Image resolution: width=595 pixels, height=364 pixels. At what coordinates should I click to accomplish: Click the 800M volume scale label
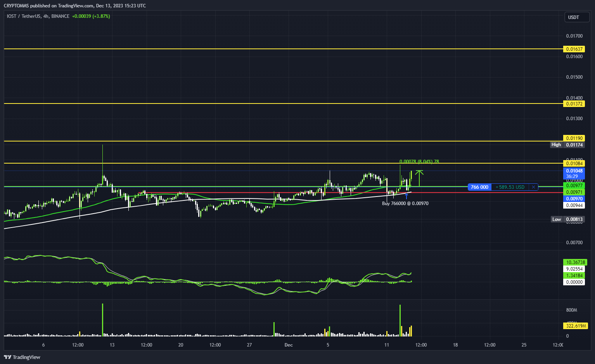pos(572,310)
